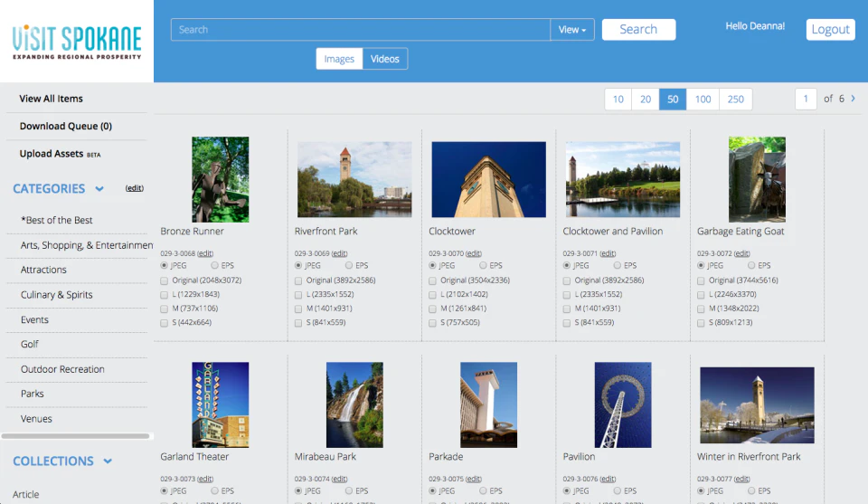Image resolution: width=868 pixels, height=504 pixels.
Task: Click View All Items link
Action: 51,99
